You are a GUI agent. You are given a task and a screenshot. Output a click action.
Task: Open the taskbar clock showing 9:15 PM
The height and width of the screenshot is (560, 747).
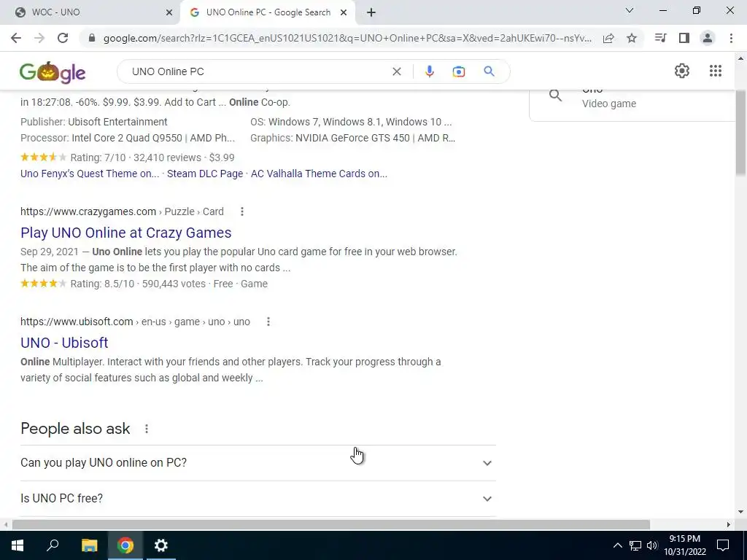coord(684,545)
